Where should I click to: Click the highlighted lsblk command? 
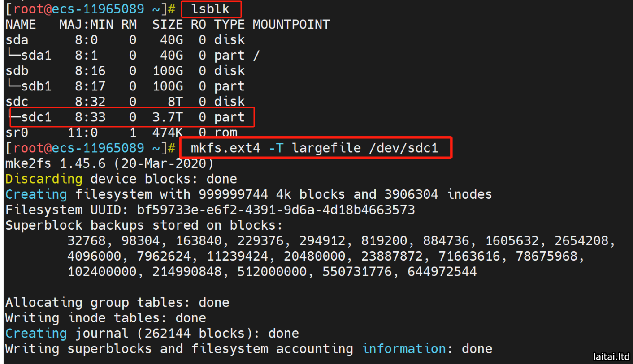point(210,9)
